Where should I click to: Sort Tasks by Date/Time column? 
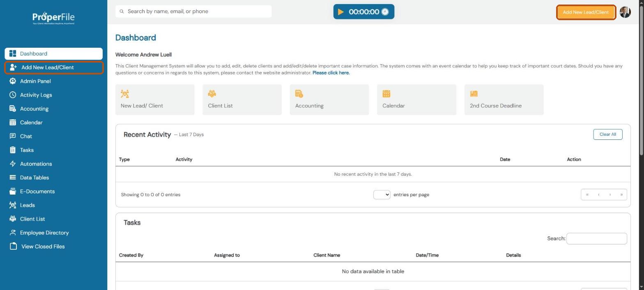click(427, 255)
